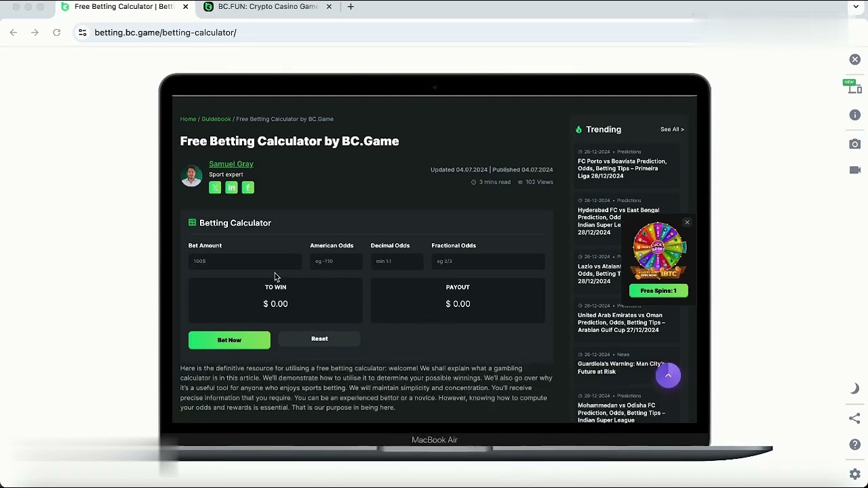Open the NEW responsive devices icon
Viewport: 868px width, 488px height.
tap(854, 87)
